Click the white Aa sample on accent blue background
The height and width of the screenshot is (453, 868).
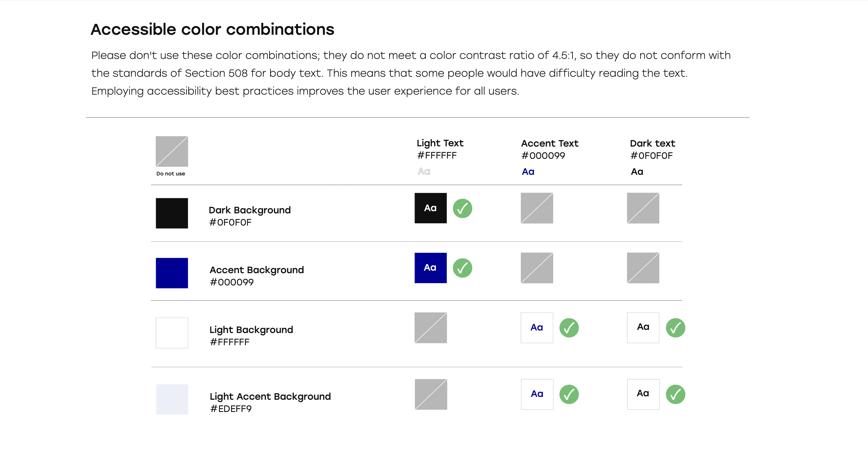[x=431, y=268]
